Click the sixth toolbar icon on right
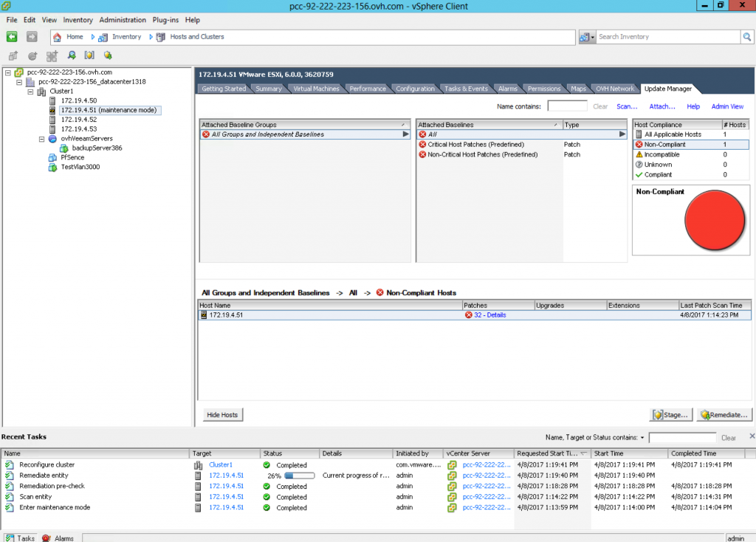756x542 pixels. click(x=108, y=55)
